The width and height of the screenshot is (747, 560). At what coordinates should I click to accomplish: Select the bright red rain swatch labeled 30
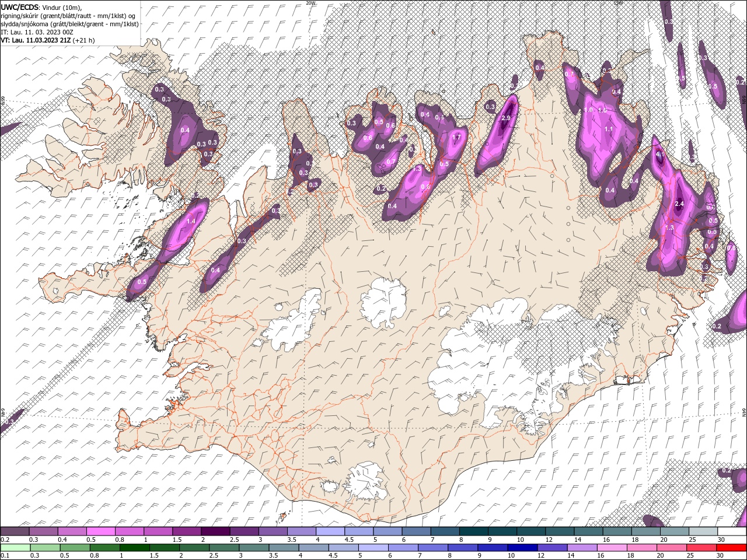pyautogui.click(x=731, y=548)
